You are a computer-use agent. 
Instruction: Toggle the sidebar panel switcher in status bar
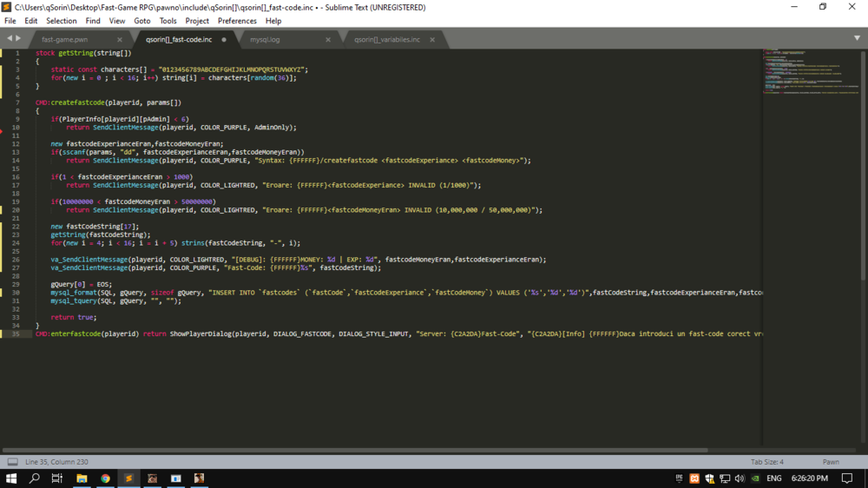click(x=13, y=462)
